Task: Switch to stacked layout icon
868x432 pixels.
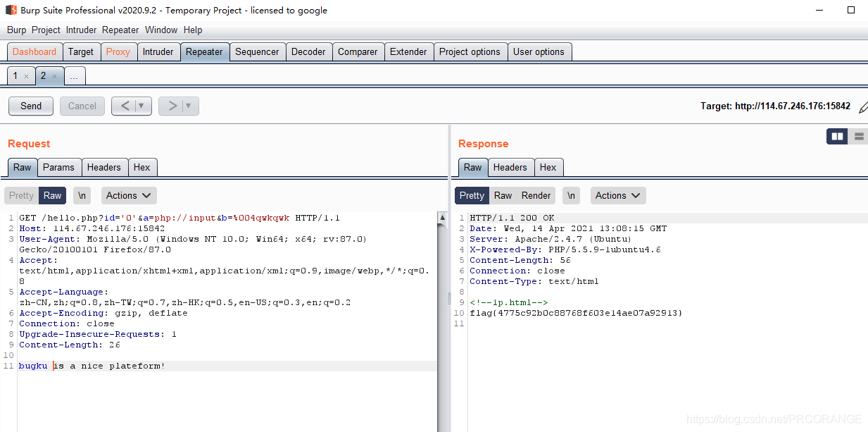Action: click(x=858, y=137)
